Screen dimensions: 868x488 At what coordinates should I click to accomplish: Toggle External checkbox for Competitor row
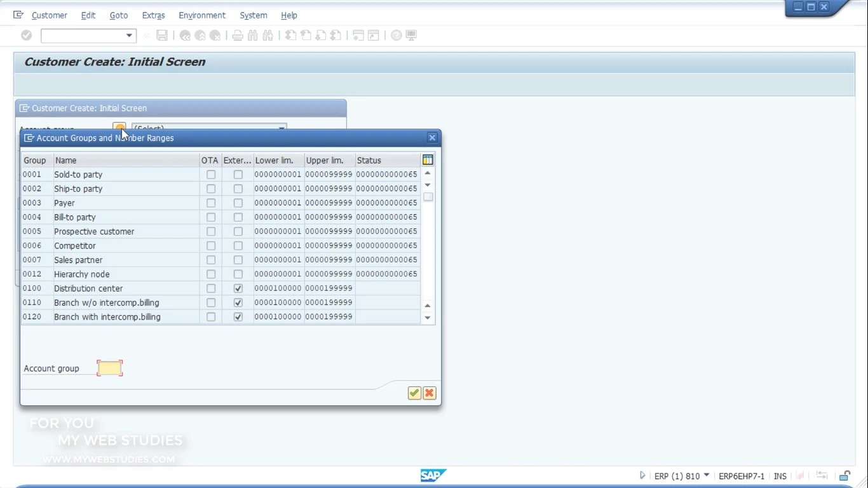(238, 246)
